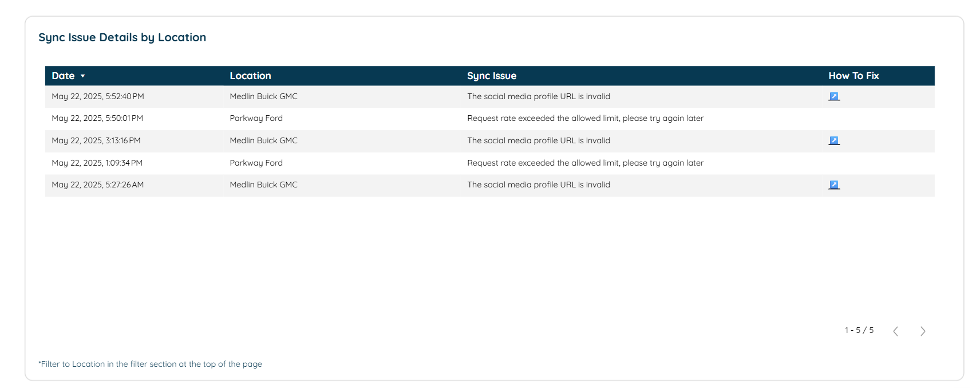980x388 pixels.
Task: Click Medlin Buick GMC in 3:13:16 PM row
Action: [x=263, y=140]
